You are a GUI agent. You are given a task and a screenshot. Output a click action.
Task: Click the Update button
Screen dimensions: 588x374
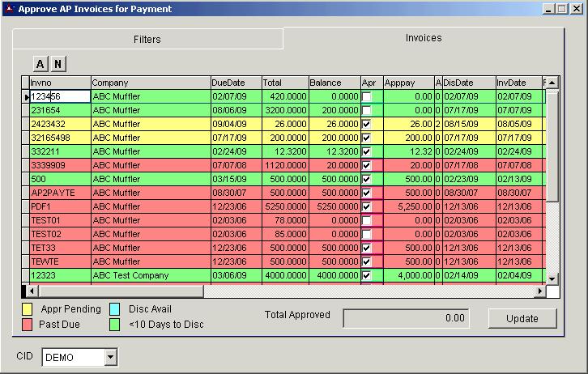point(522,318)
